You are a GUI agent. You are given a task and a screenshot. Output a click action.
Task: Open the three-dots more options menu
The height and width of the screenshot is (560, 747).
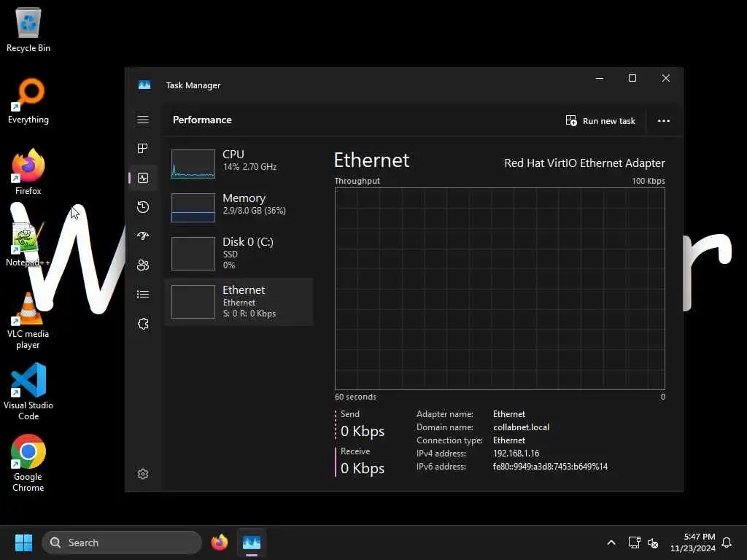664,120
